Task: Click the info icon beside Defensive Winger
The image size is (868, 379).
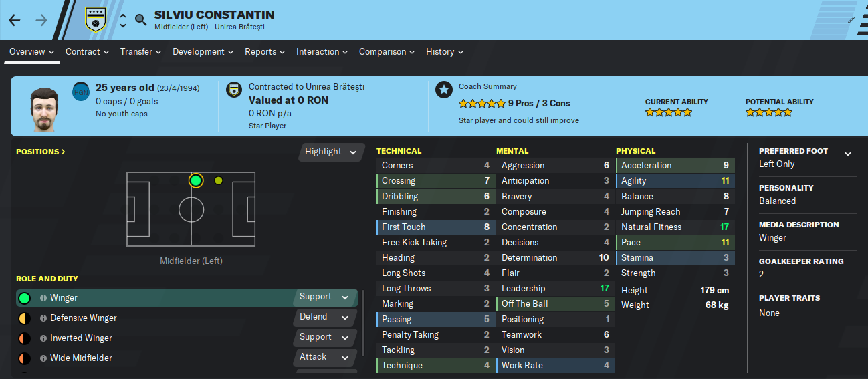Action: tap(43, 318)
